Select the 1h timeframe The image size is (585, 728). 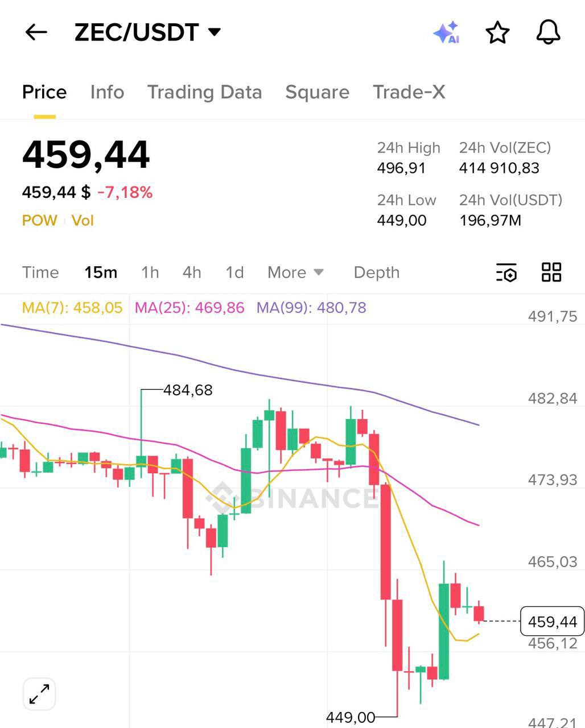(x=150, y=272)
